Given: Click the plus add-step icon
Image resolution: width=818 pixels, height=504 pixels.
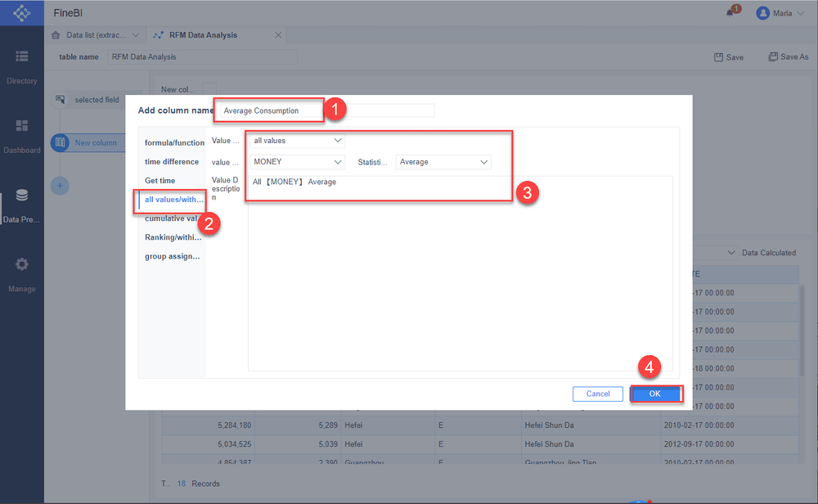Looking at the screenshot, I should (60, 186).
